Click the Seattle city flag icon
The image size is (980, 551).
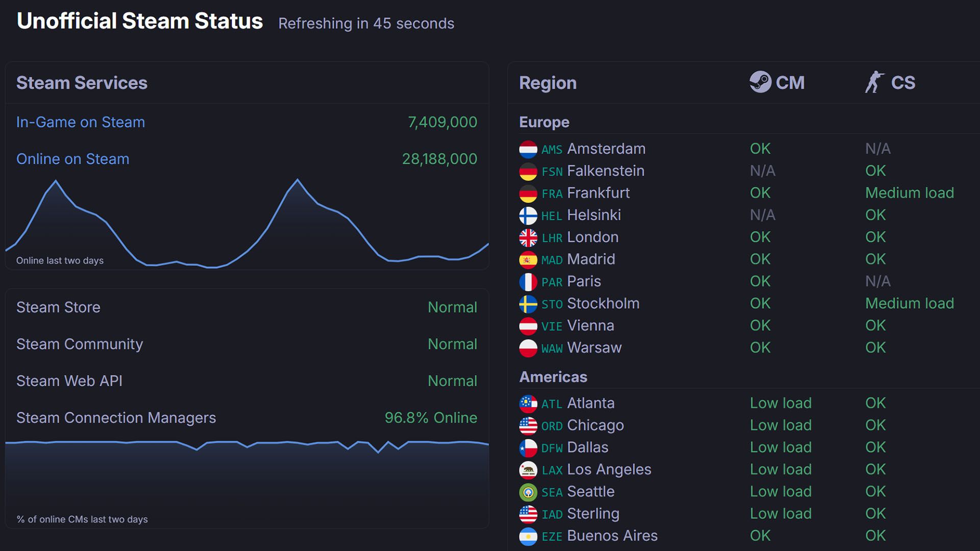pyautogui.click(x=528, y=492)
